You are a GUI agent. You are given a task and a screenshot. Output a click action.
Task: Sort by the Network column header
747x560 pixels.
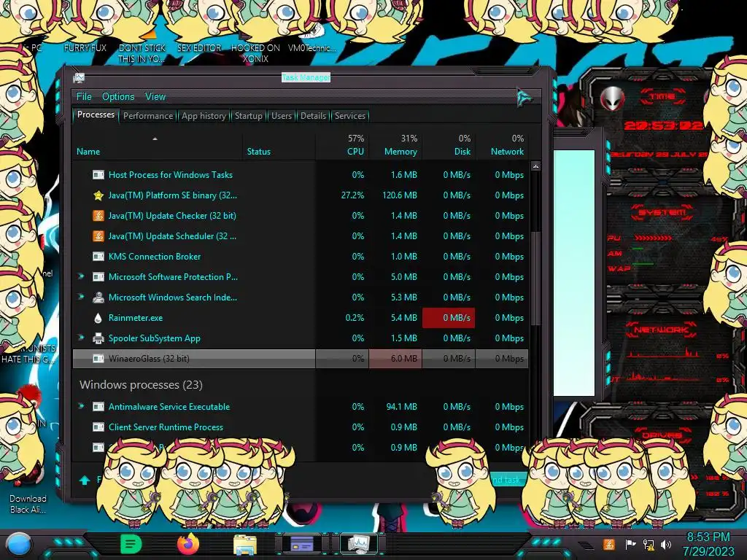point(502,145)
